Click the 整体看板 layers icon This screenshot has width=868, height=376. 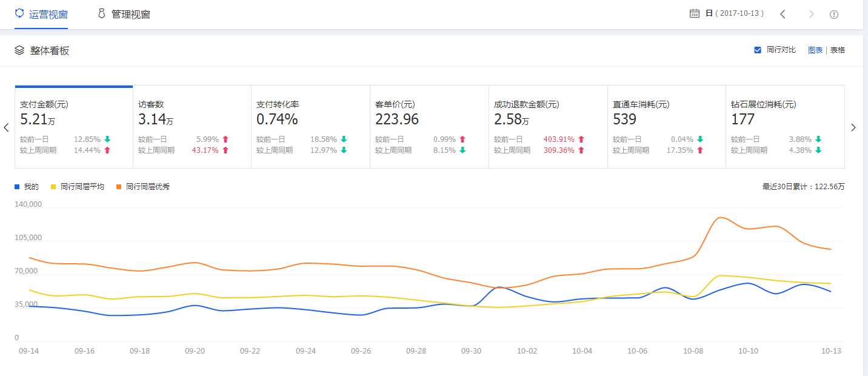click(x=19, y=50)
